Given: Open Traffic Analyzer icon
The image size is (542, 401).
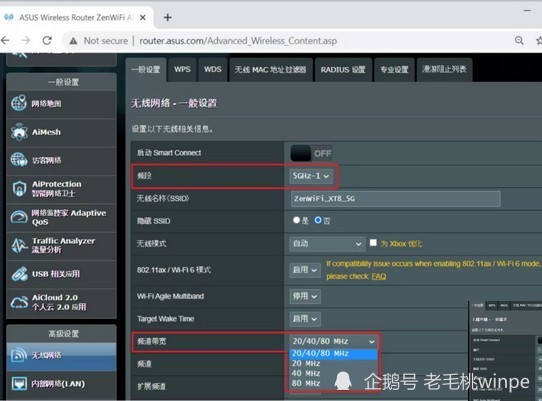Looking at the screenshot, I should pyautogui.click(x=19, y=245).
